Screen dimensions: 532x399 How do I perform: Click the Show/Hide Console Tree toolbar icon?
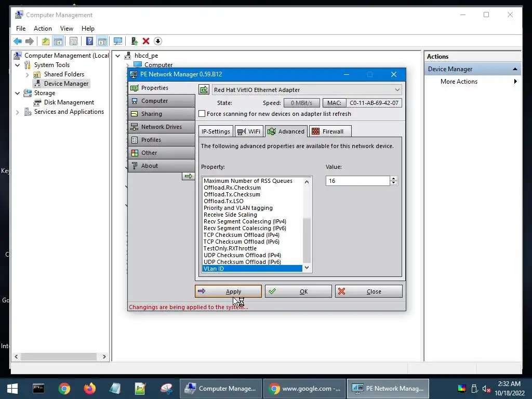tap(58, 42)
